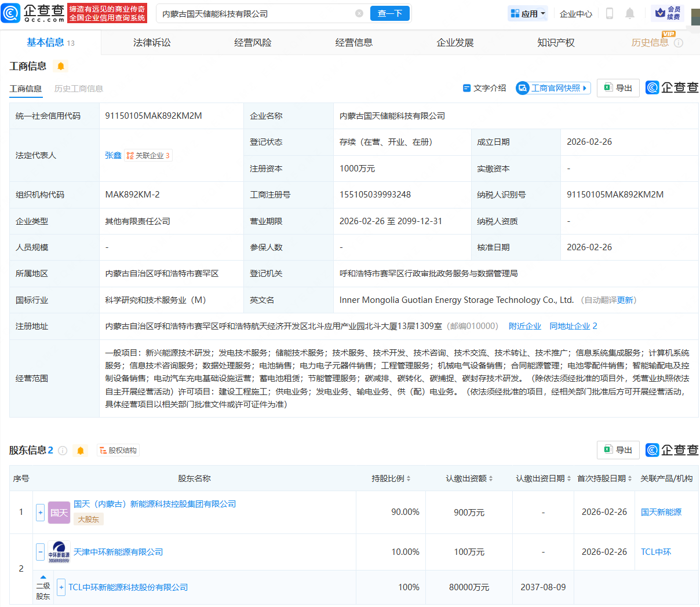Sort by 首次持股日期 column
The image size is (700, 607).
click(x=604, y=478)
